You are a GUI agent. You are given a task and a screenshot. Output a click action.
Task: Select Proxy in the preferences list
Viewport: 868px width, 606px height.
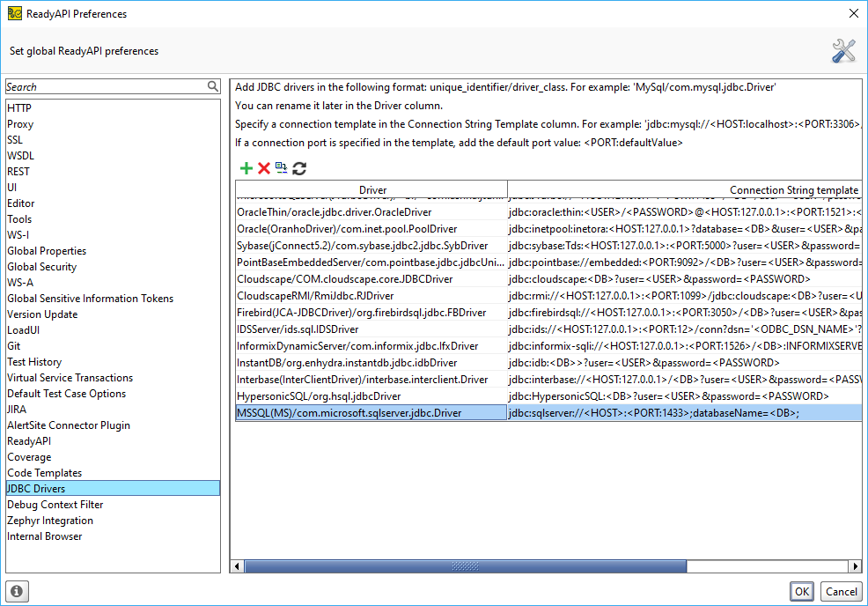(113, 124)
